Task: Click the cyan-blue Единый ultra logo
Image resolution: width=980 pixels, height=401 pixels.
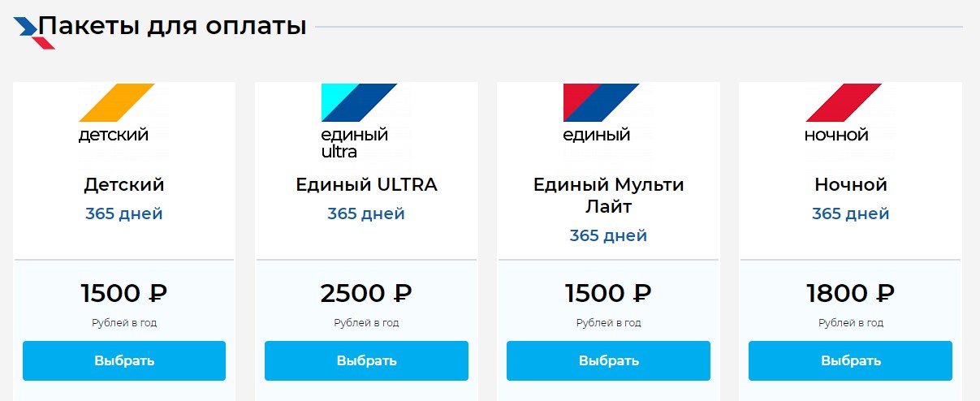Action: 366,121
